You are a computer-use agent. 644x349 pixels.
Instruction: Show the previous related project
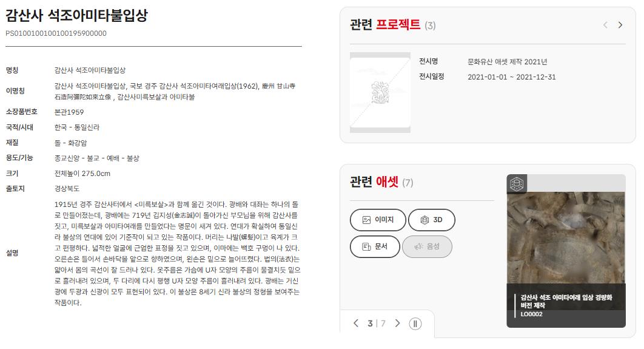(605, 25)
